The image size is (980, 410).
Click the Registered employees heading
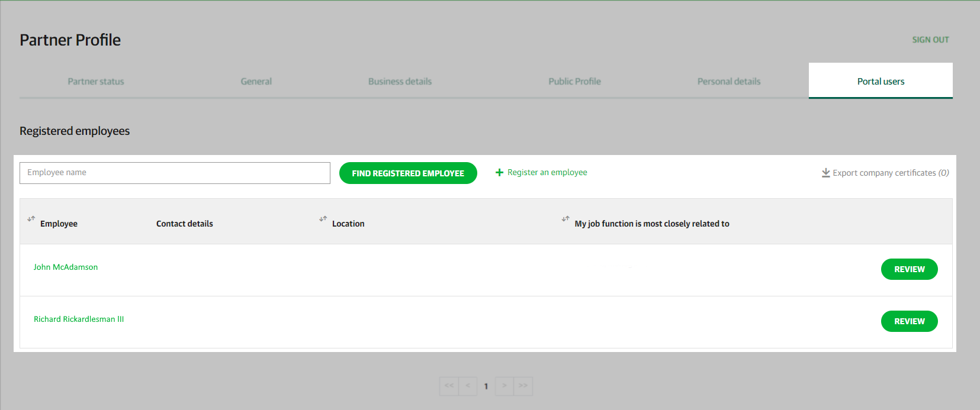tap(75, 131)
